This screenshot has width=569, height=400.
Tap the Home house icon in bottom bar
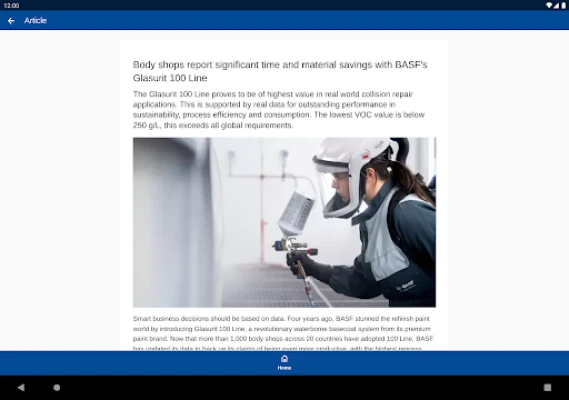[x=284, y=359]
